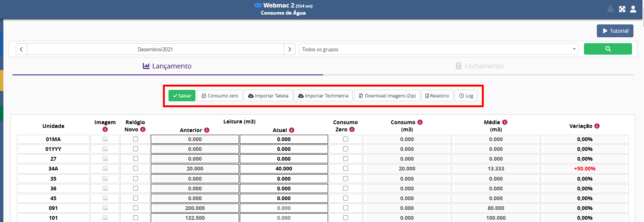644x222 pixels.
Task: Open image icon for unit 34A
Action: coord(105,169)
